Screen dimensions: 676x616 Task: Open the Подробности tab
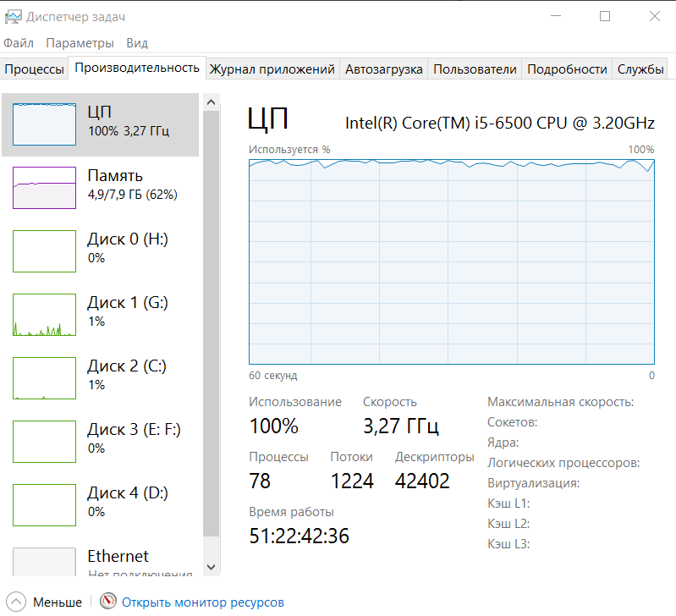point(567,69)
